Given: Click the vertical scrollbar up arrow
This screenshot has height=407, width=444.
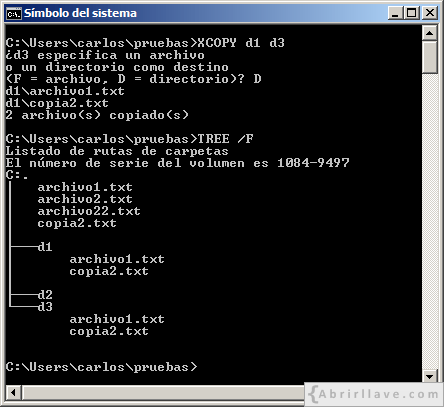Looking at the screenshot, I should (430, 33).
